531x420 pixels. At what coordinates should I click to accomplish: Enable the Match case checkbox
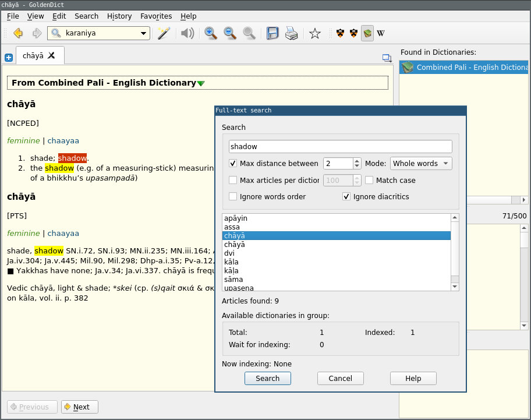369,180
